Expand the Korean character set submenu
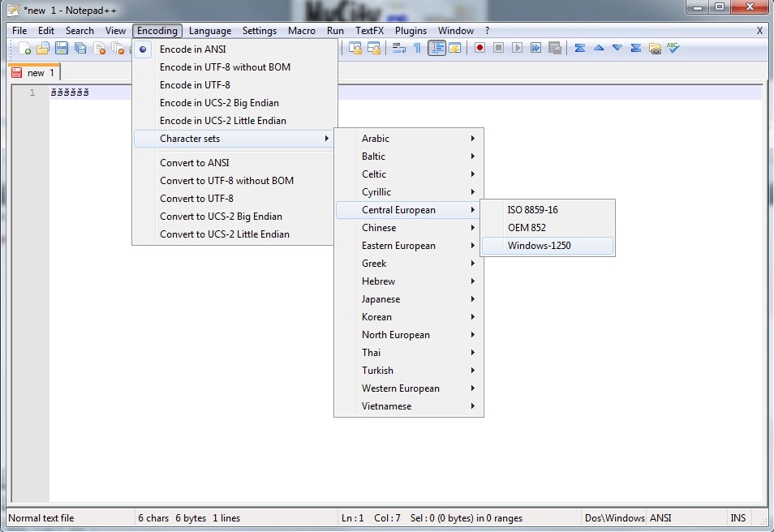The image size is (774, 532). coord(409,317)
